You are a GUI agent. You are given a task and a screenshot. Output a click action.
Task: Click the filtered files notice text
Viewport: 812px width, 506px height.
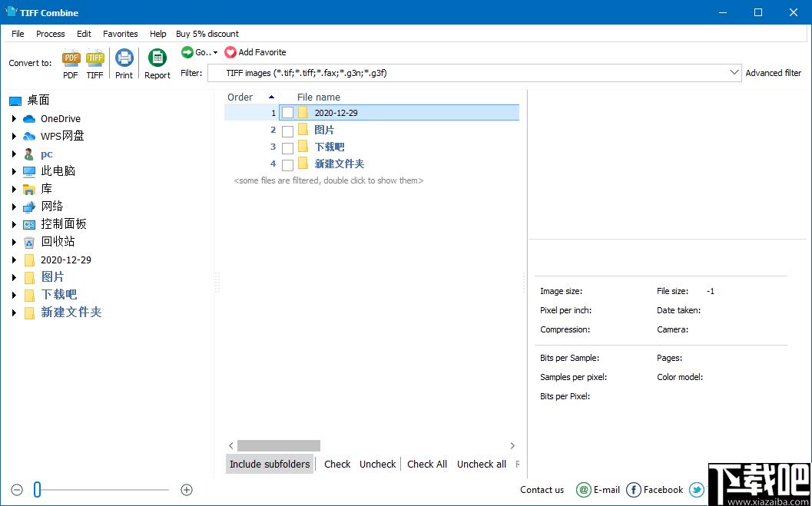click(328, 180)
